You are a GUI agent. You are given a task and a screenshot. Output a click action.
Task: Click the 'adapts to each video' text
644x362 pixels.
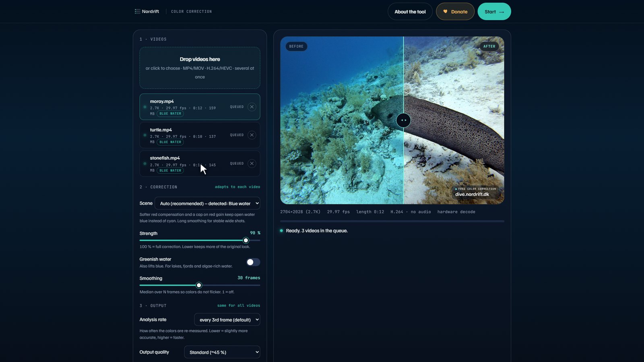click(x=237, y=187)
